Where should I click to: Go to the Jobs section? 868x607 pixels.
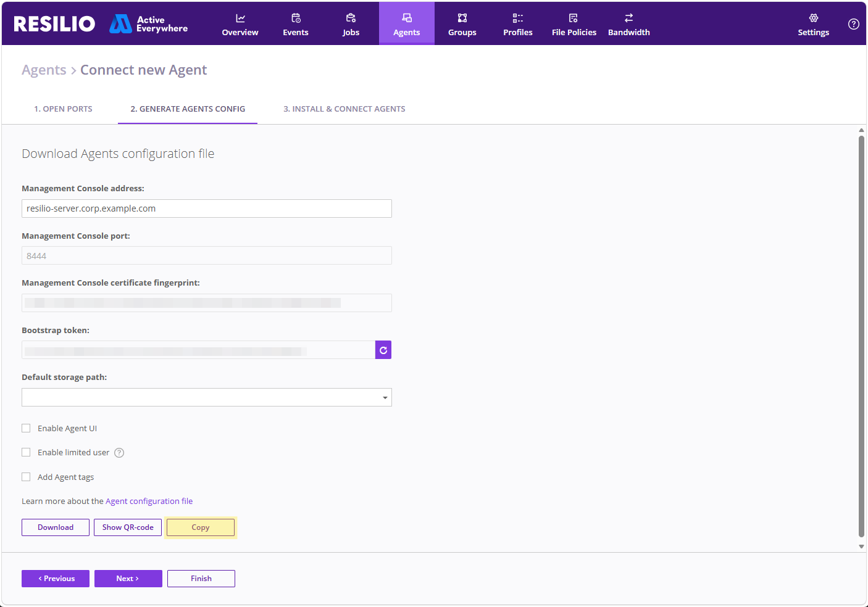click(351, 24)
